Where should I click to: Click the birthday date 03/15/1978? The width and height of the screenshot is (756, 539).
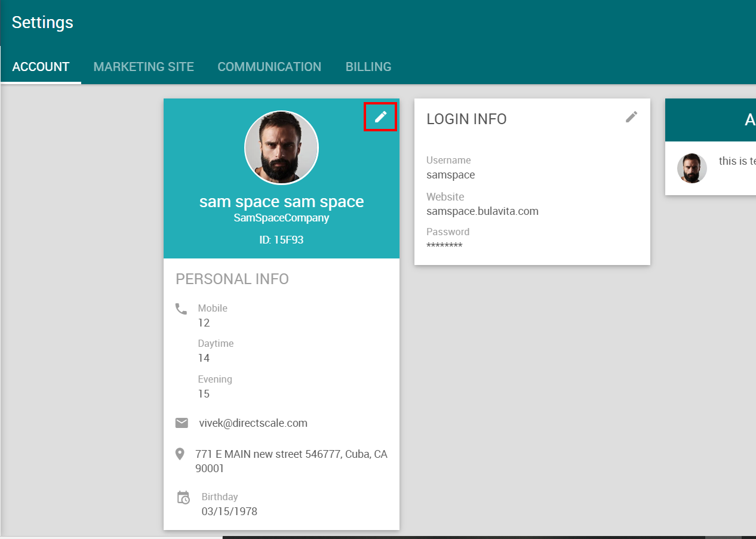pos(229,512)
